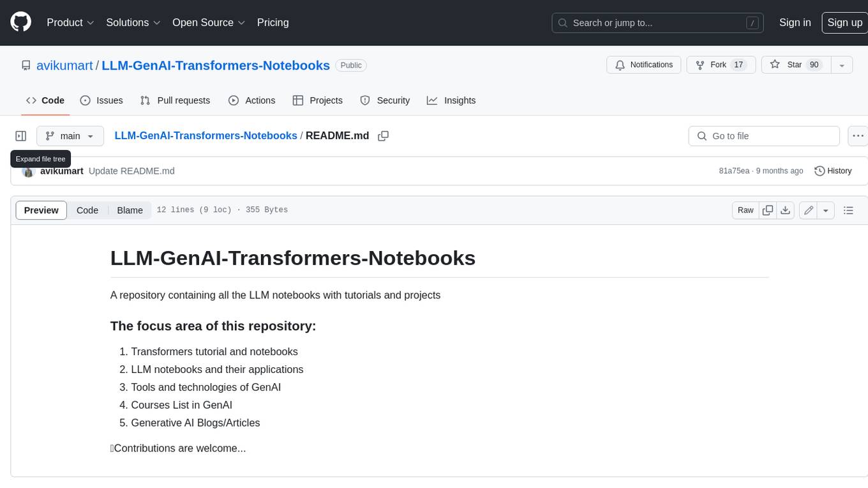Image resolution: width=868 pixels, height=488 pixels.
Task: Switch to the Security tab
Action: pos(385,100)
